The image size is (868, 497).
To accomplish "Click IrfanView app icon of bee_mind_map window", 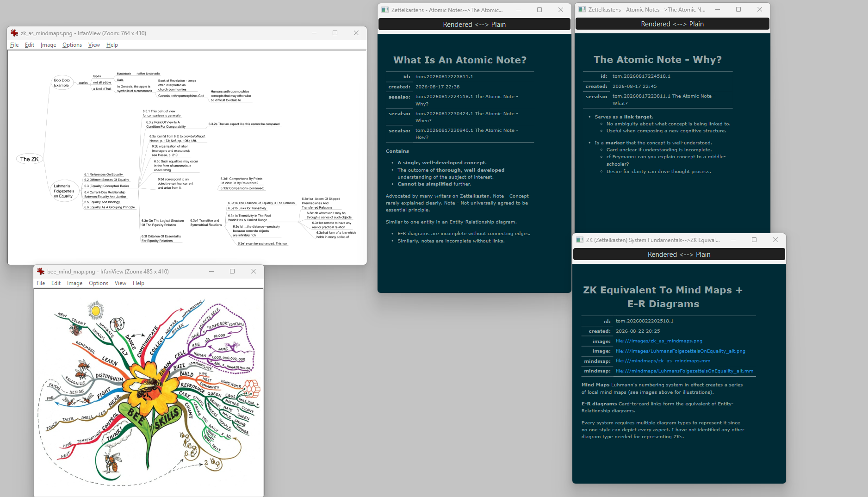I will [x=41, y=271].
